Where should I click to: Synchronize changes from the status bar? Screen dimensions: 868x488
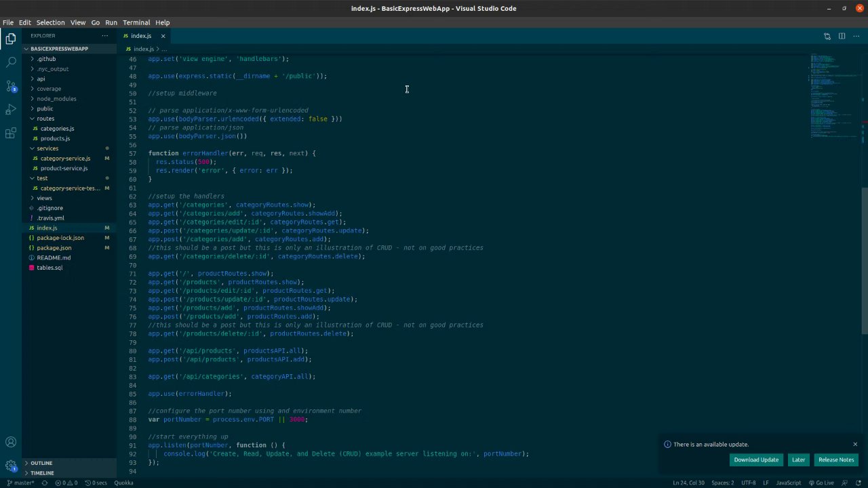pos(45,483)
